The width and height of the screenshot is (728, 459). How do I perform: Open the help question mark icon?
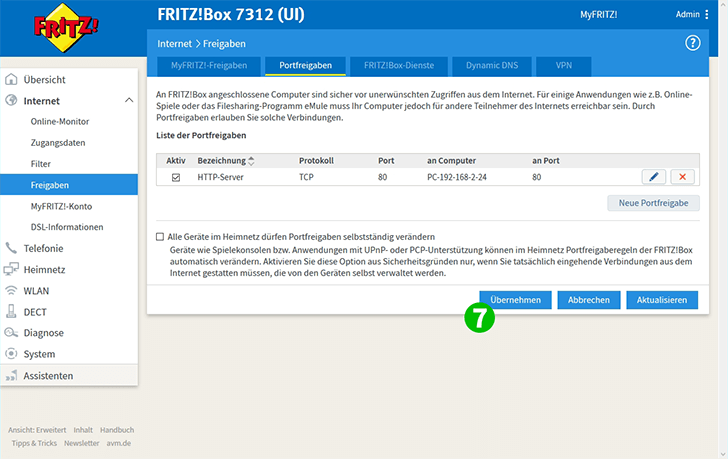[x=692, y=43]
